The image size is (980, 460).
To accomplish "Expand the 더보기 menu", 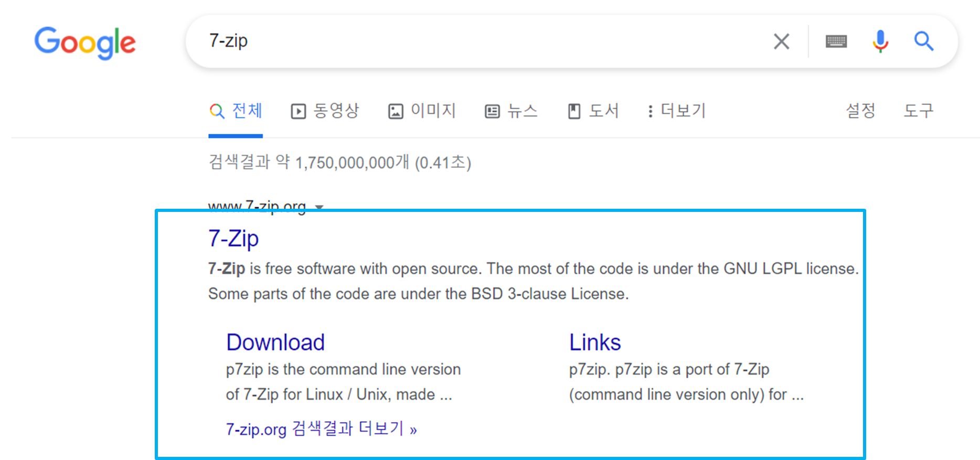I will [x=677, y=111].
